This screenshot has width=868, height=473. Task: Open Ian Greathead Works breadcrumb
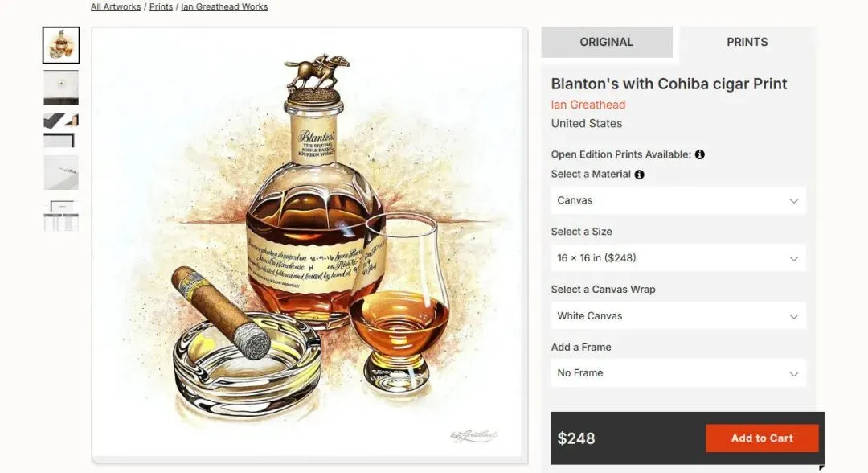224,6
